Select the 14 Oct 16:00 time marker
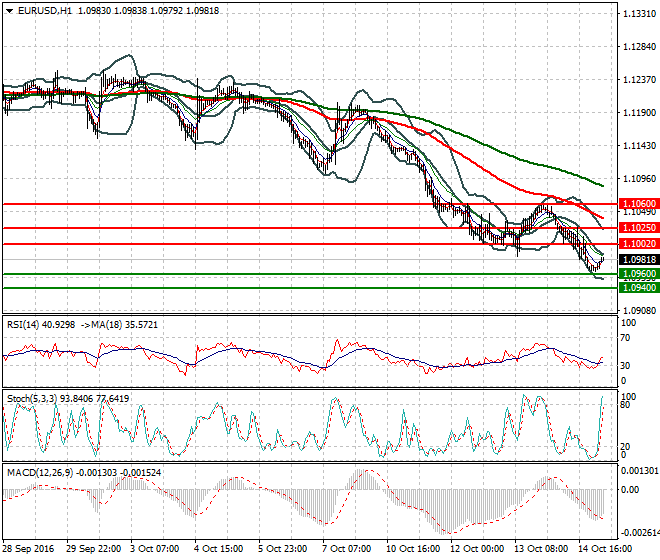 pyautogui.click(x=602, y=549)
